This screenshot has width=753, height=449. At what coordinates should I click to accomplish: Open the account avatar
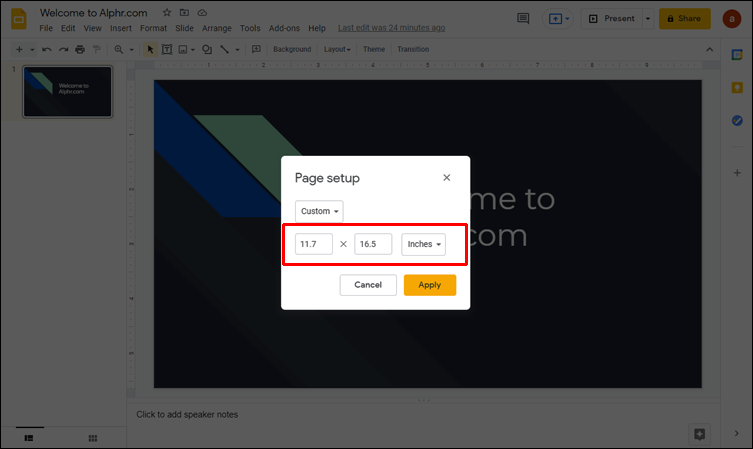[732, 19]
